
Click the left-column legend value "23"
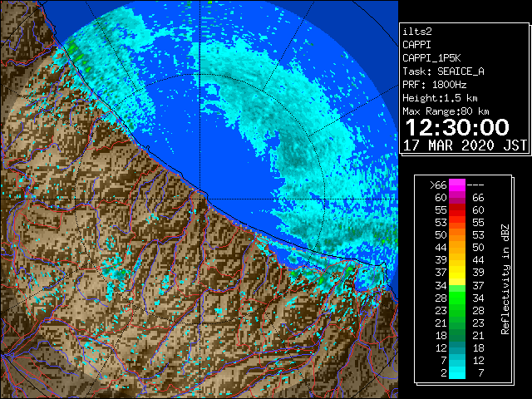[441, 311]
